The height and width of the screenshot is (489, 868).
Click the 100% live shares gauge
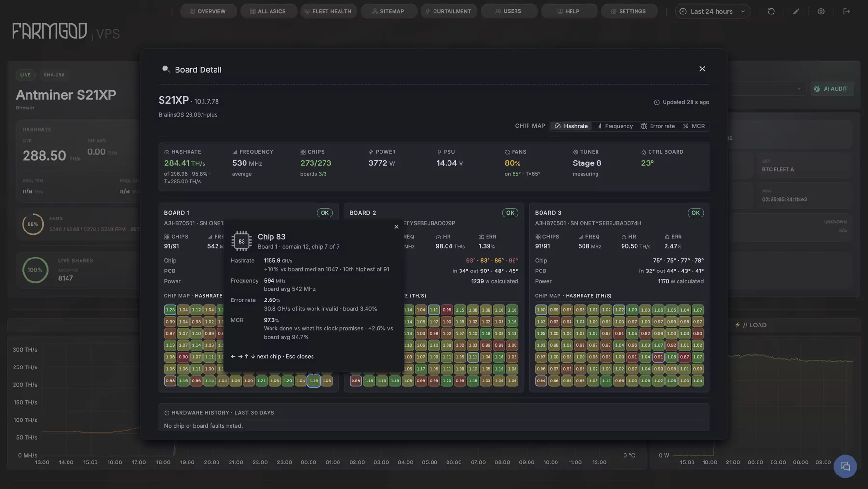[35, 270]
